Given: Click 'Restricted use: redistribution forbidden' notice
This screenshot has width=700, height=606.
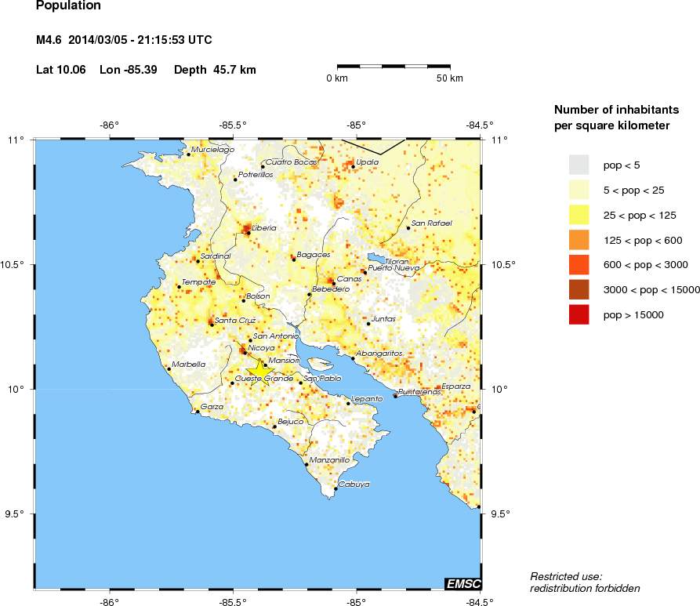Looking at the screenshot, I should pyautogui.click(x=585, y=582).
